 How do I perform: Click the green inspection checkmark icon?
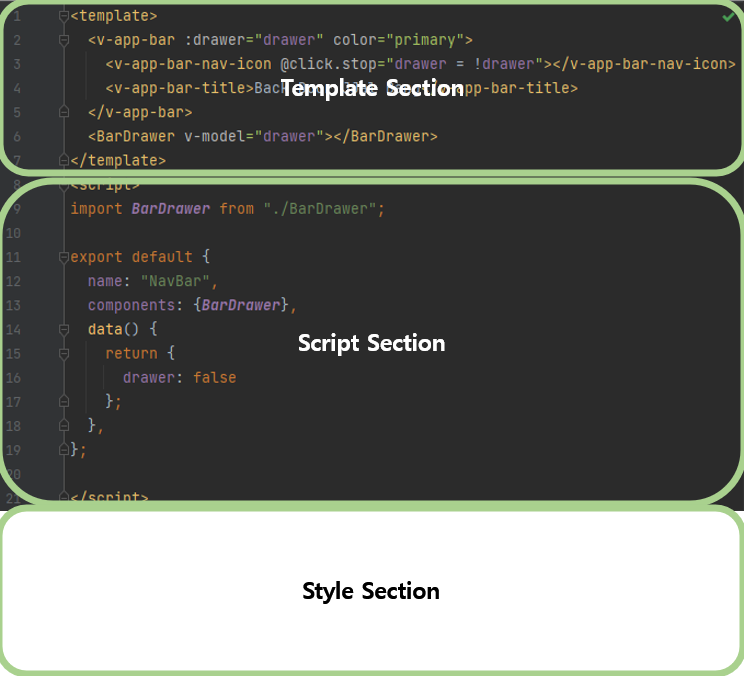728,17
